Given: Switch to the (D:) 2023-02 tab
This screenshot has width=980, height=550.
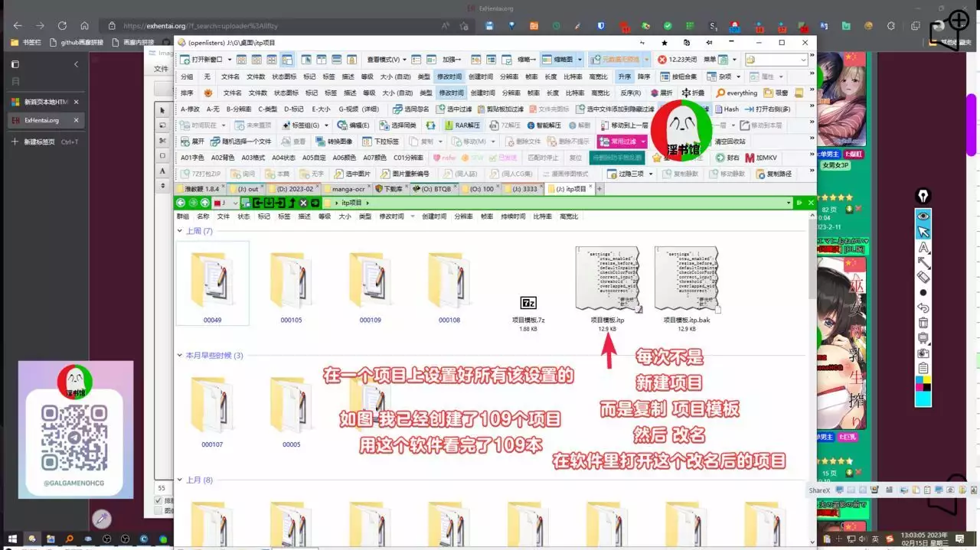Looking at the screenshot, I should (x=294, y=189).
